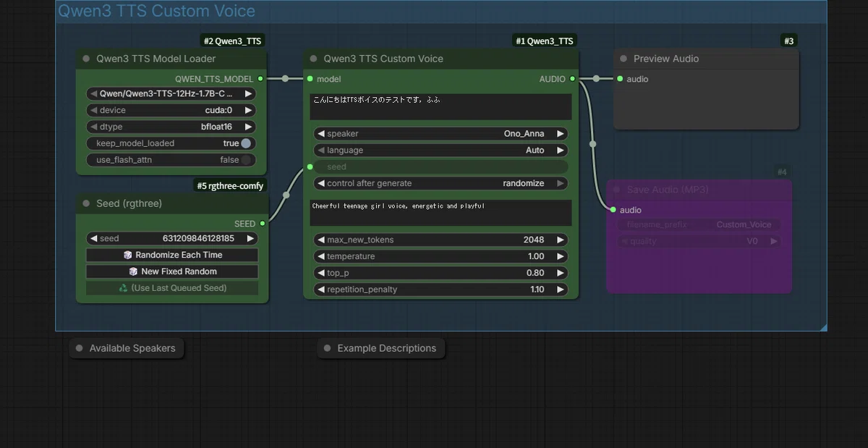
Task: Click the group resize corner handle
Action: 822,327
